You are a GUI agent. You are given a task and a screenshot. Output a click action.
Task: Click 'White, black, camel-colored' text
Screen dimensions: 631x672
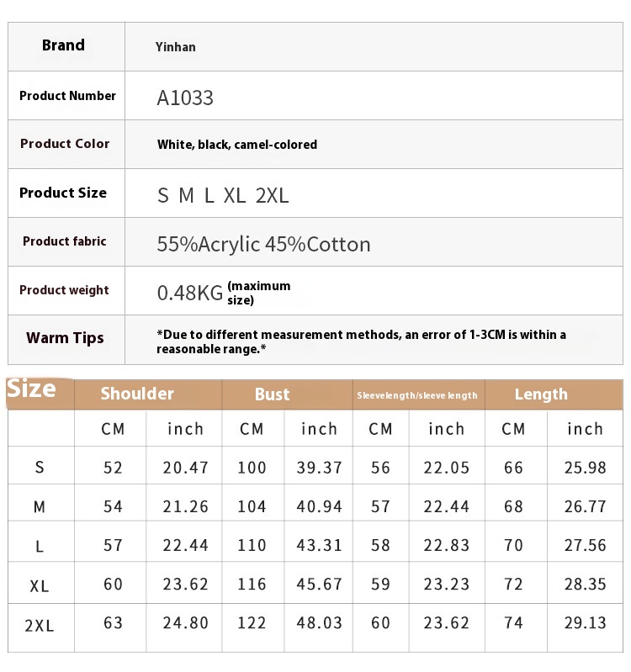(236, 145)
